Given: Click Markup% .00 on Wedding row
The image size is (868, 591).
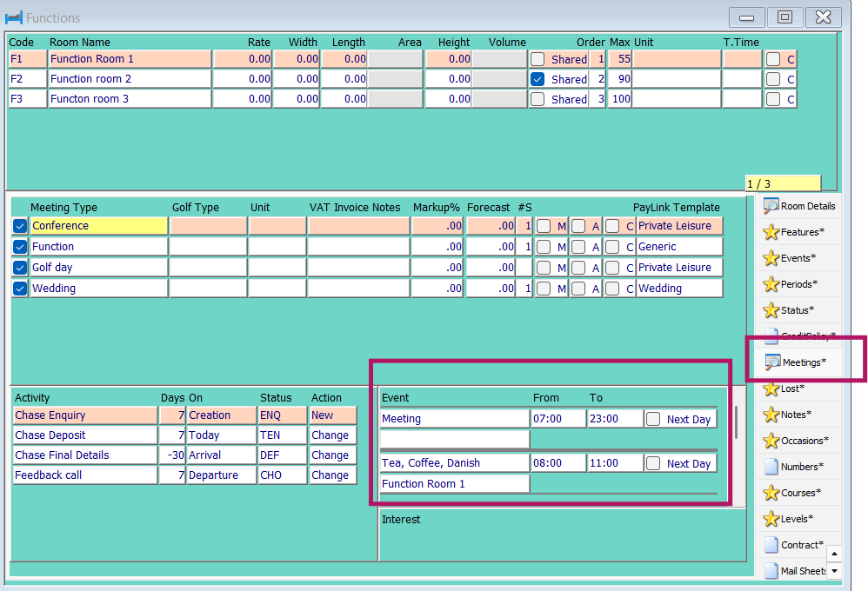Looking at the screenshot, I should (x=437, y=289).
